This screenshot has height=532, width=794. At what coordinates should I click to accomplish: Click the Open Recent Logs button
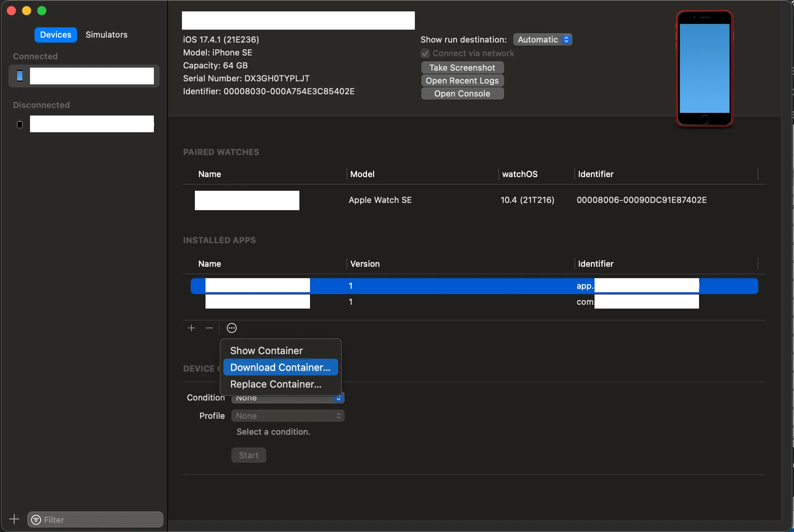462,81
